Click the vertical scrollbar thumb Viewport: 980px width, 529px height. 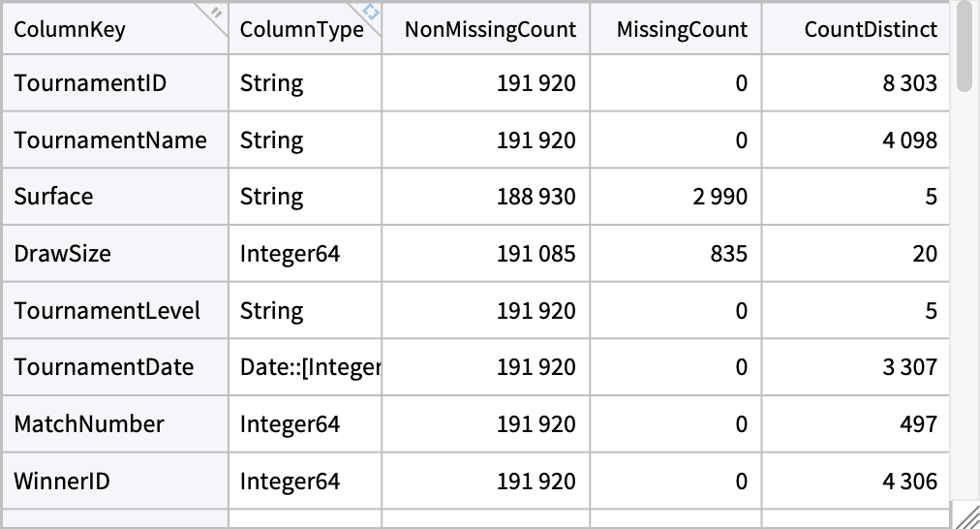[963, 47]
